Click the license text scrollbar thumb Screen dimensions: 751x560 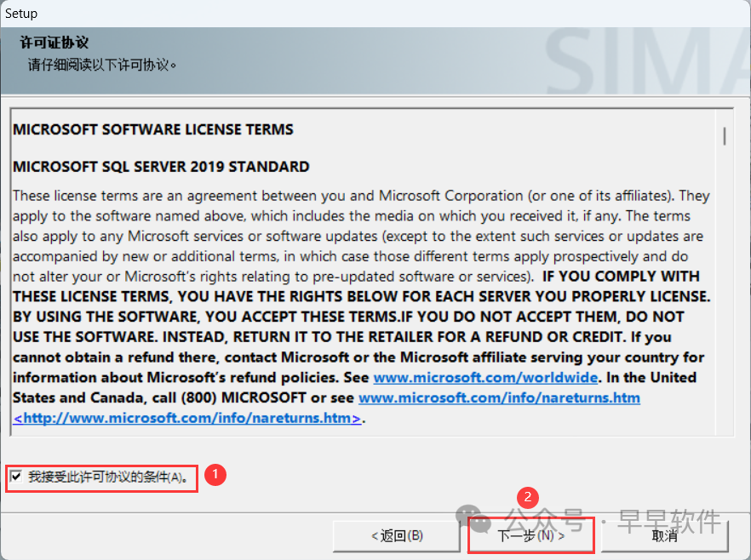pyautogui.click(x=725, y=136)
